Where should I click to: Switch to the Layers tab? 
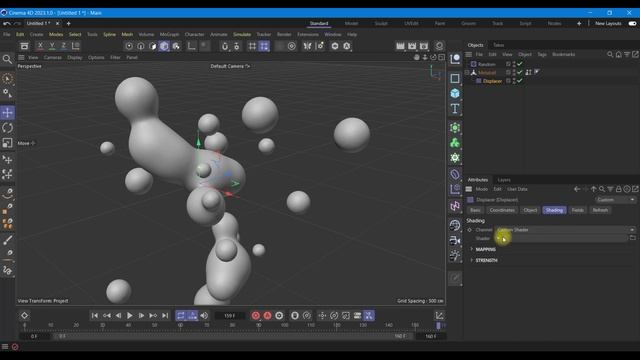pyautogui.click(x=504, y=180)
